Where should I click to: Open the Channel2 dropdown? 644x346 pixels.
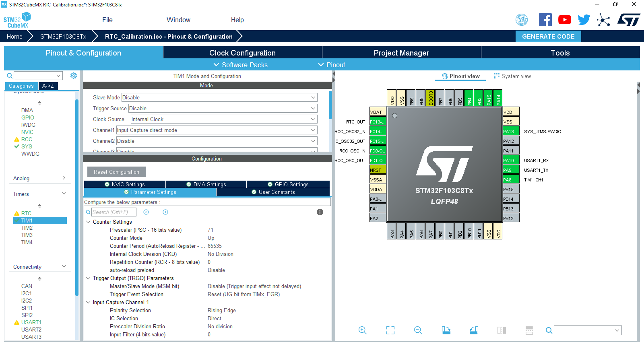[217, 141]
